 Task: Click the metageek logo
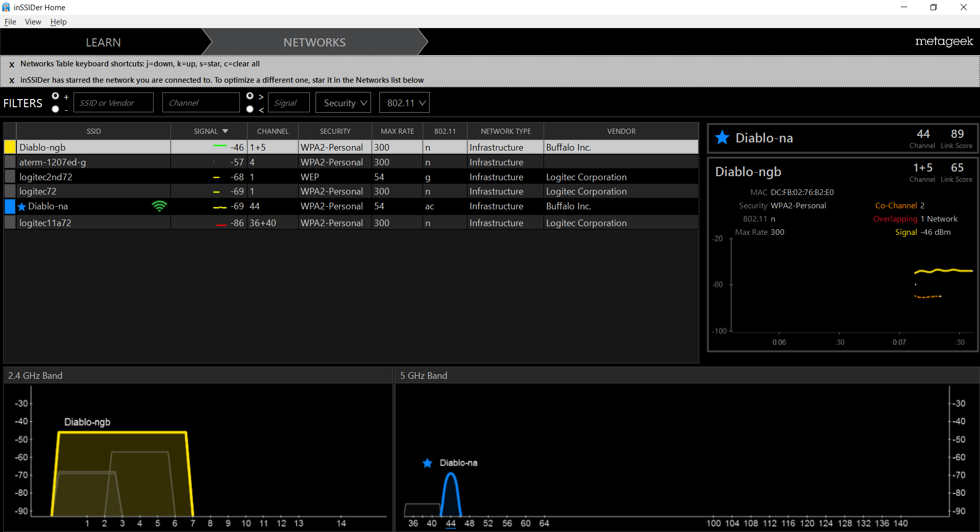tap(944, 41)
